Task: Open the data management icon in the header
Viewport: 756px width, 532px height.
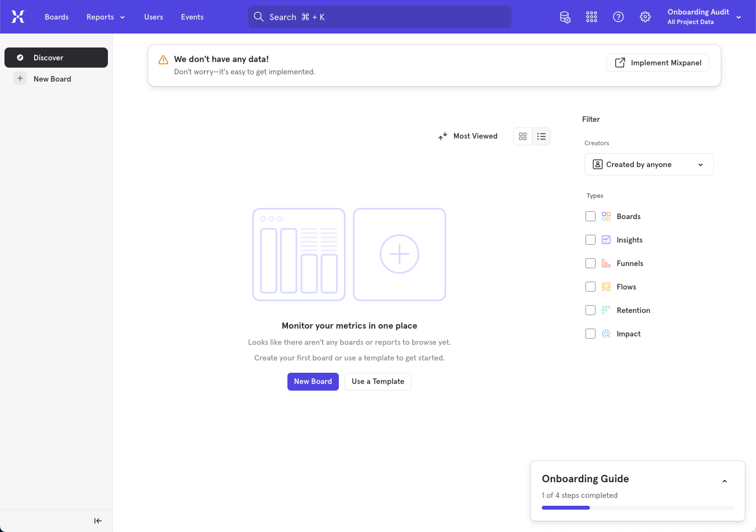Action: [565, 17]
